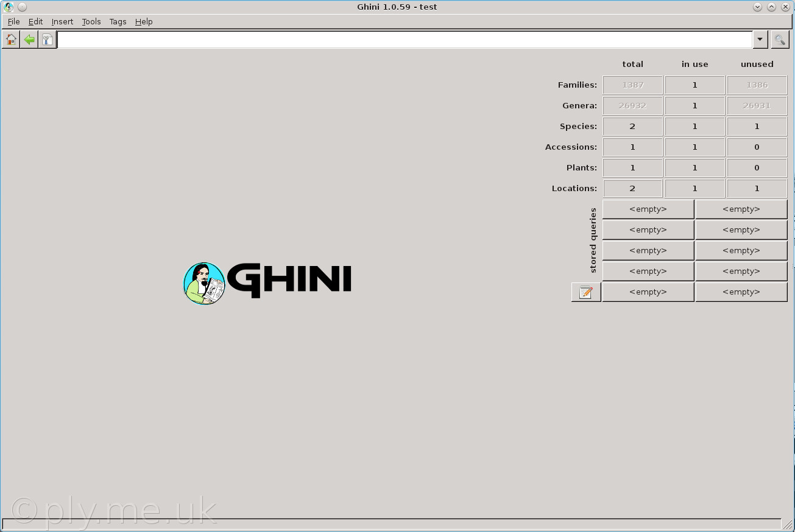
Task: Click the 'unused' column header
Action: point(757,64)
